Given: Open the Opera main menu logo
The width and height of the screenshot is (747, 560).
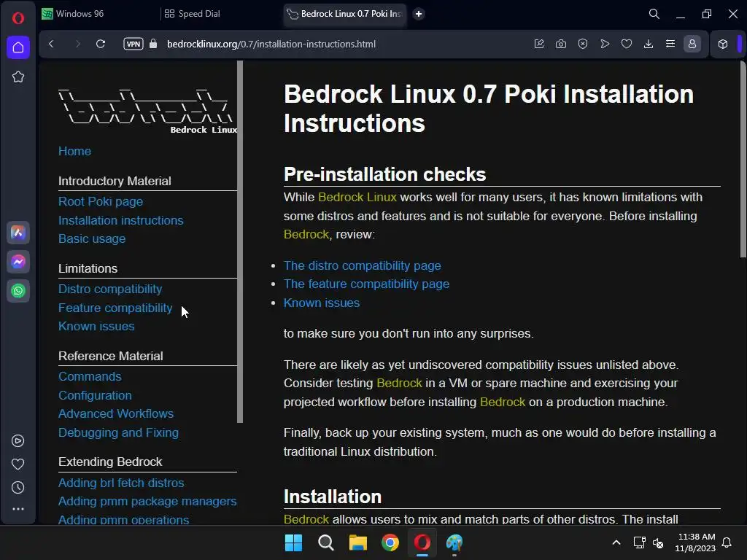Looking at the screenshot, I should click(18, 18).
